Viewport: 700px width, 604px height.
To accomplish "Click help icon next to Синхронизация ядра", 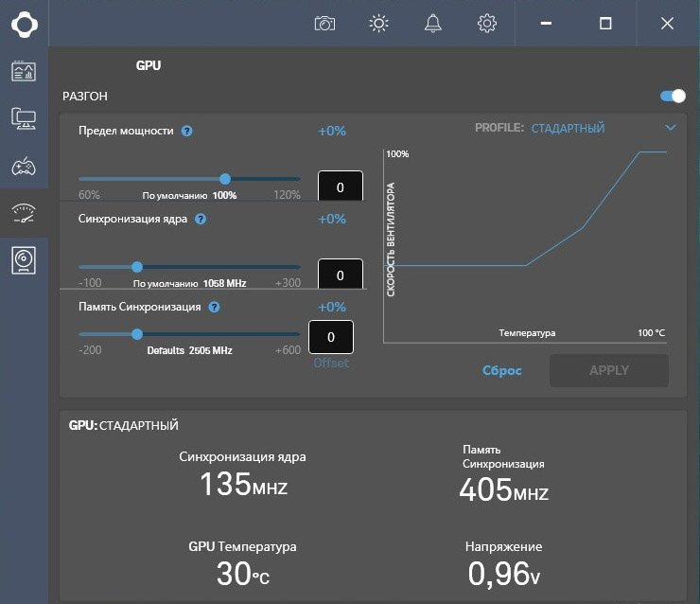I will pyautogui.click(x=201, y=220).
